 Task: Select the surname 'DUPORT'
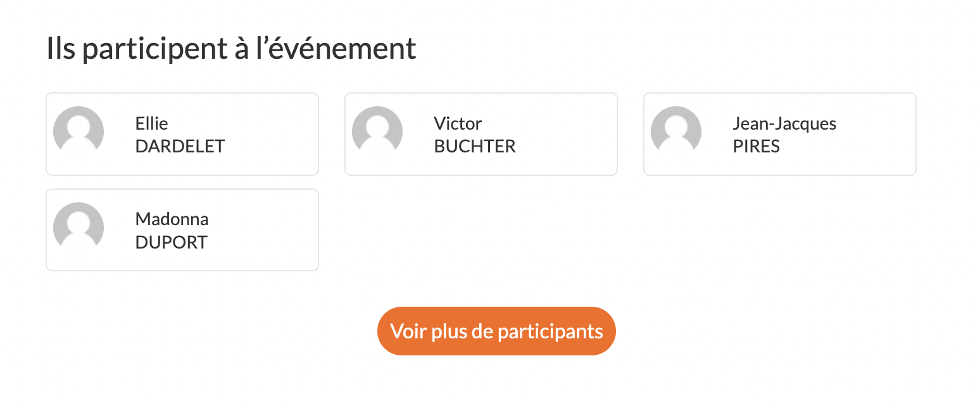click(171, 243)
